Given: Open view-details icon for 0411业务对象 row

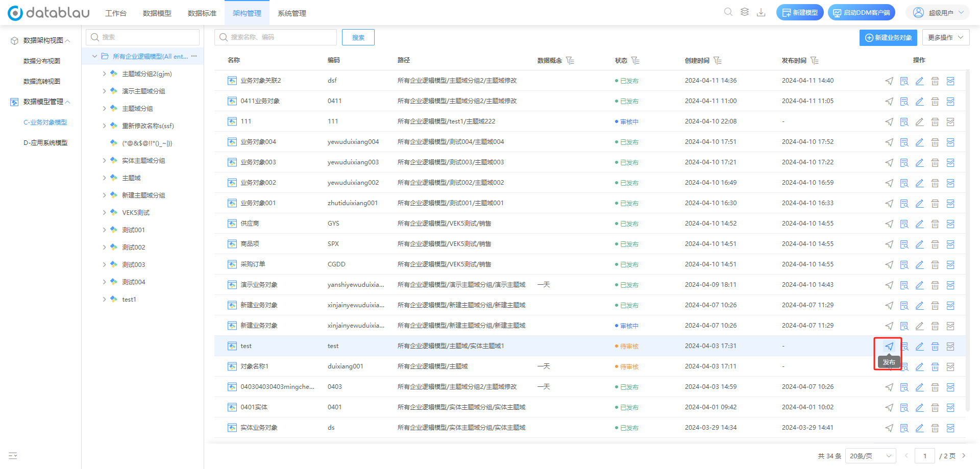Looking at the screenshot, I should (904, 102).
